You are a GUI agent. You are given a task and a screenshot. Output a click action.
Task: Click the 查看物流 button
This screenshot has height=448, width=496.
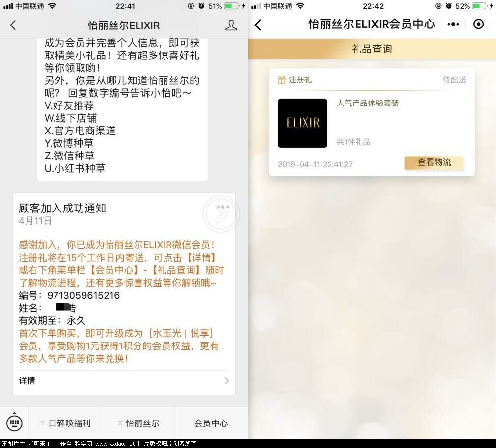(434, 162)
